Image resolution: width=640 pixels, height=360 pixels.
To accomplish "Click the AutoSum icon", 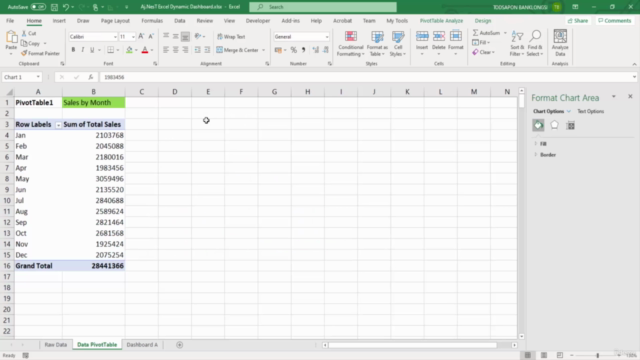I will point(476,33).
